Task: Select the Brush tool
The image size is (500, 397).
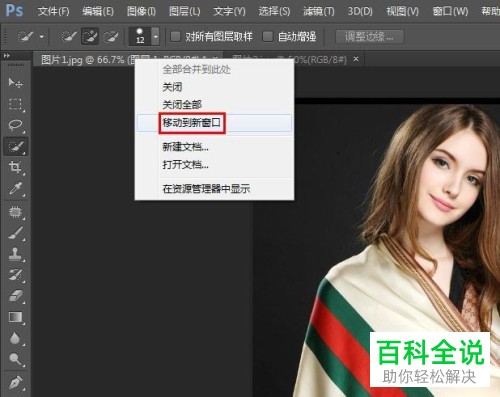Action: (x=15, y=233)
